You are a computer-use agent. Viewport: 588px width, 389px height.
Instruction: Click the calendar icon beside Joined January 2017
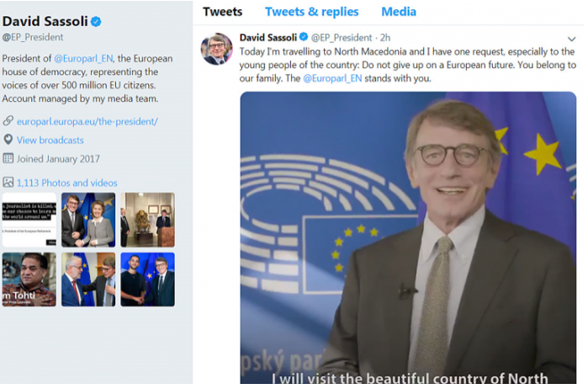pyautogui.click(x=8, y=158)
